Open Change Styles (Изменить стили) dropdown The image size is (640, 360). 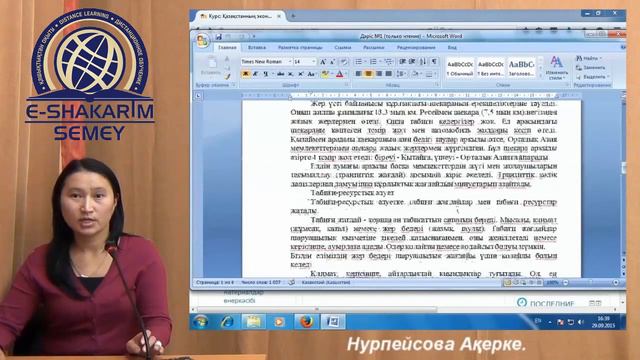pos(556,68)
